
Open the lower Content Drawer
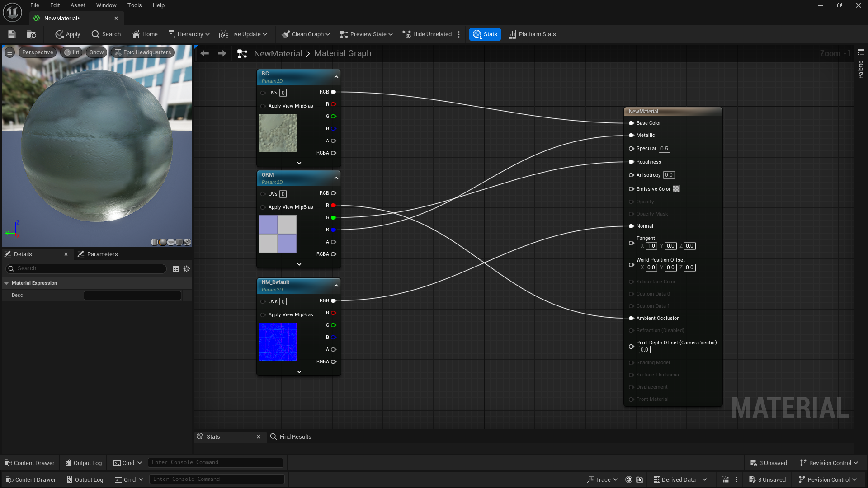pyautogui.click(x=31, y=479)
